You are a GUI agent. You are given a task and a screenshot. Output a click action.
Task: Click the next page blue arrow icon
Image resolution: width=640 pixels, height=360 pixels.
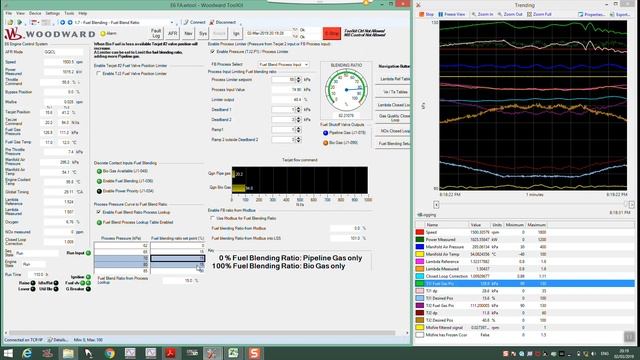pyautogui.click(x=70, y=22)
